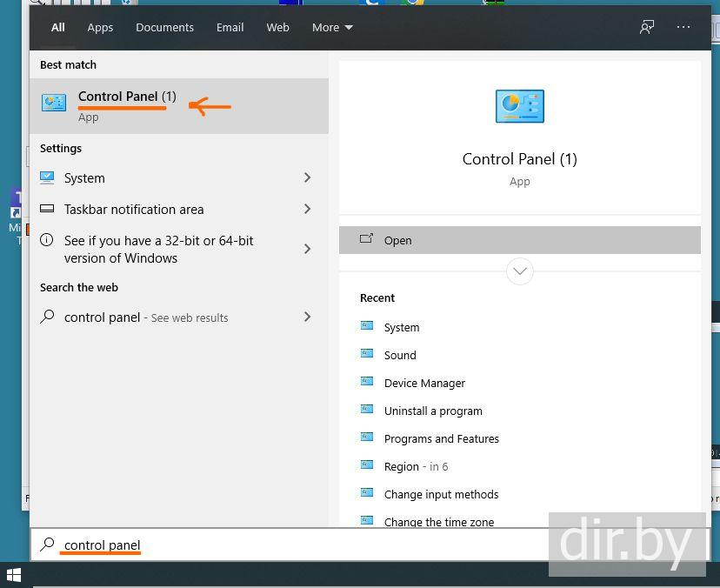Click the icon beside Region

[x=367, y=464]
